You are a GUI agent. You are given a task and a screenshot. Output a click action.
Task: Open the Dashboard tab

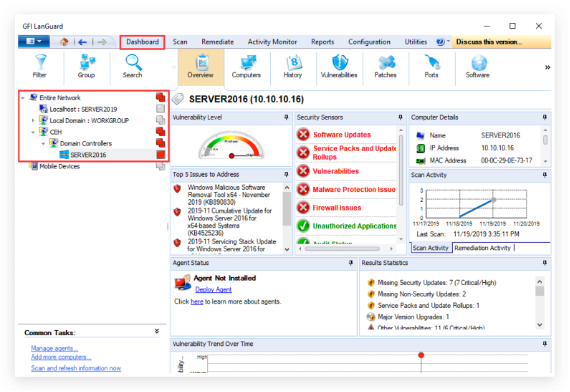tap(142, 42)
